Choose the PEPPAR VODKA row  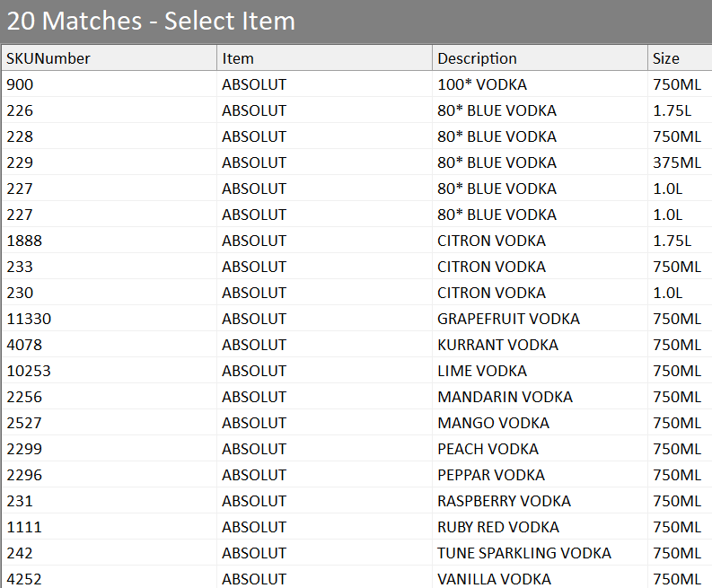[x=491, y=475]
